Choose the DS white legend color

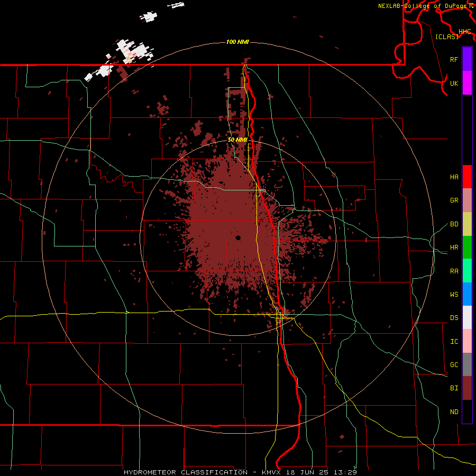[467, 317]
